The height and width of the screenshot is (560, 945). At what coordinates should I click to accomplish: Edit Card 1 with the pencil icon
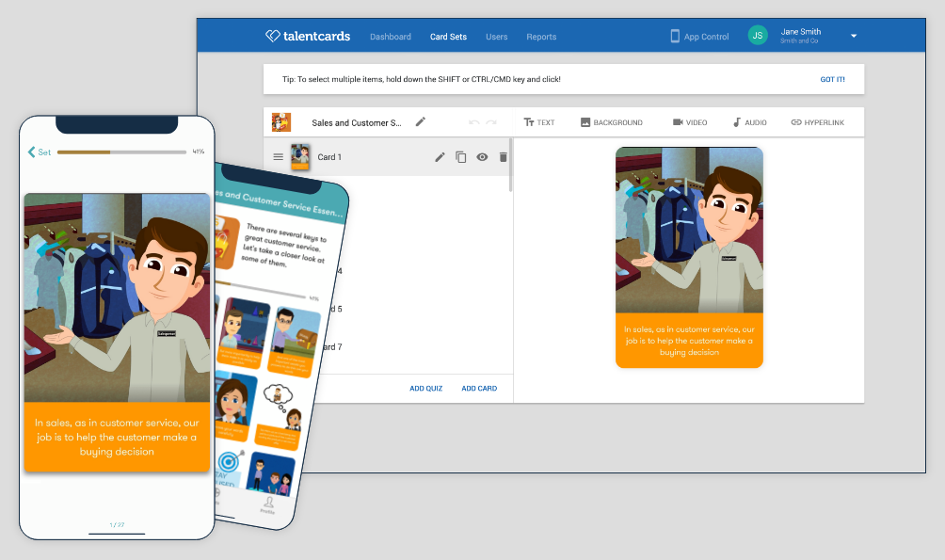pyautogui.click(x=440, y=157)
